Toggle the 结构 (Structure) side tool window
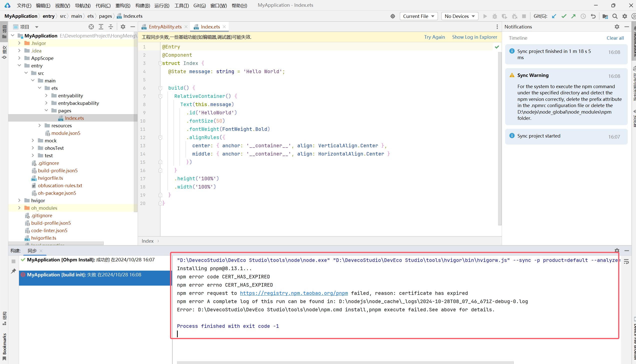Viewport: 636px width, 364px height. click(4, 318)
